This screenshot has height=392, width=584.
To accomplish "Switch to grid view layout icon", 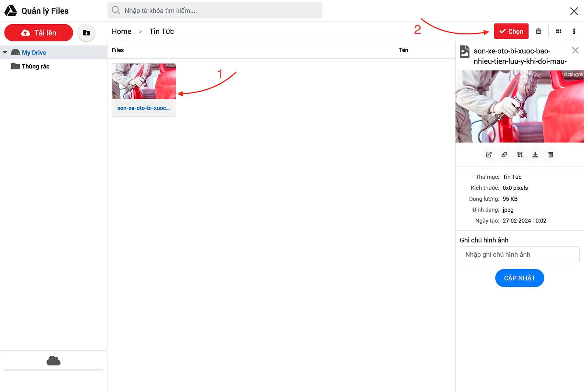I will pyautogui.click(x=558, y=31).
